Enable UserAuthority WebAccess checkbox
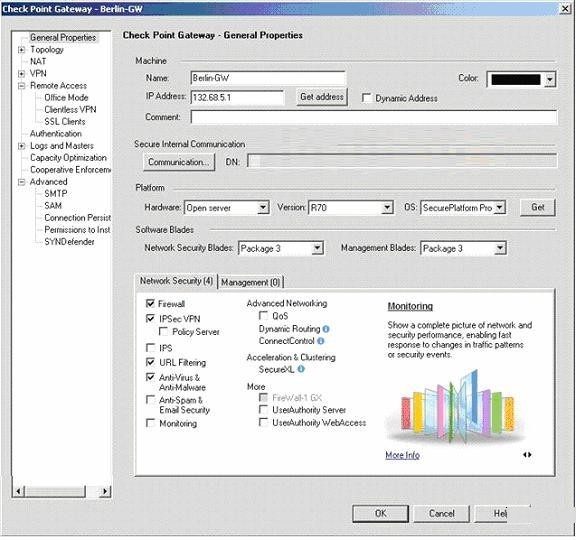Screen dimensions: 576x540 pyautogui.click(x=263, y=422)
